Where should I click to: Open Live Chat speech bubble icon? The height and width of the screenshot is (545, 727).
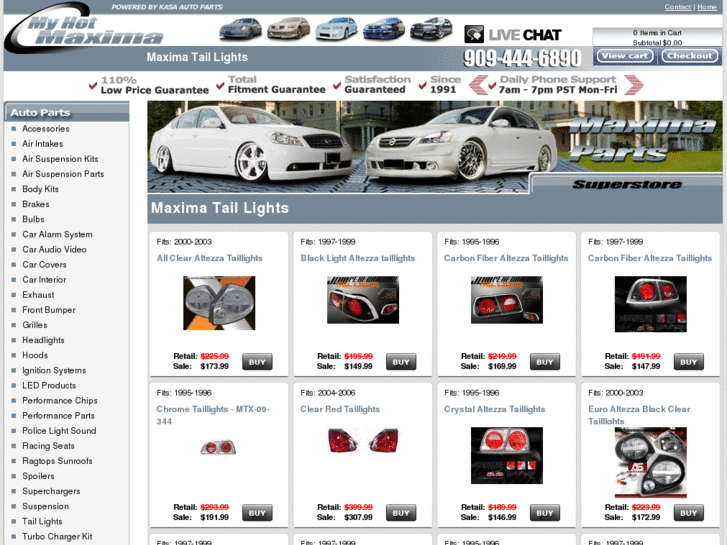474,34
